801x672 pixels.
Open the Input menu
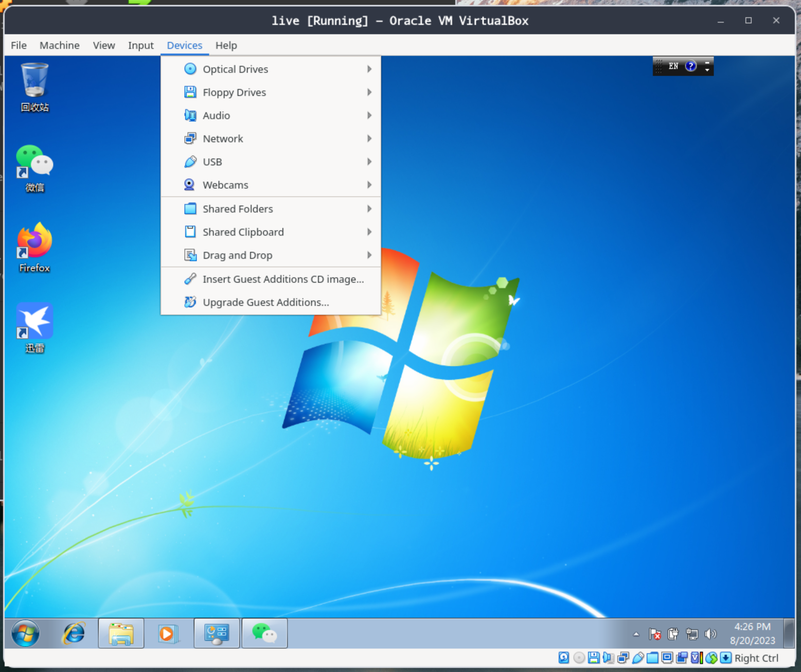click(141, 45)
